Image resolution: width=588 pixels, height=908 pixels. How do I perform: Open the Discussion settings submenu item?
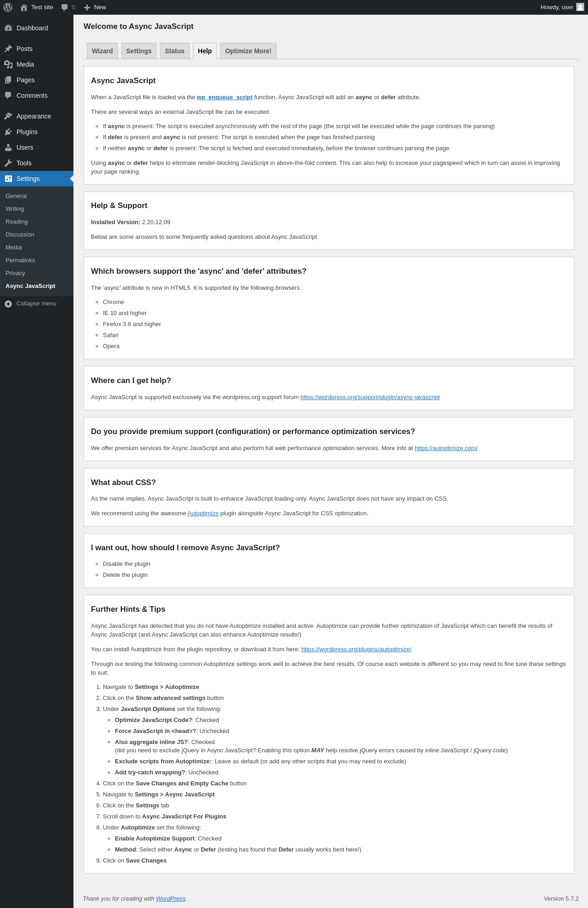(20, 235)
